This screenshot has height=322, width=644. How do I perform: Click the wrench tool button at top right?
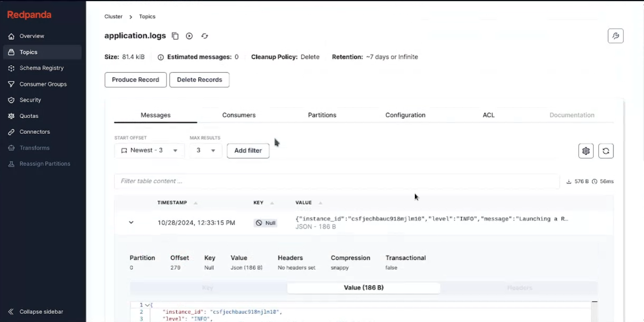click(616, 36)
